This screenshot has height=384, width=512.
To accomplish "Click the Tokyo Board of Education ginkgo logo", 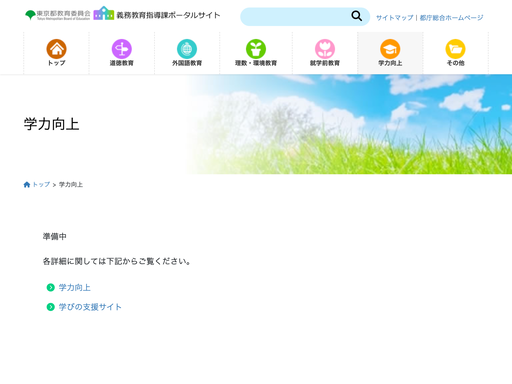I will [x=58, y=15].
